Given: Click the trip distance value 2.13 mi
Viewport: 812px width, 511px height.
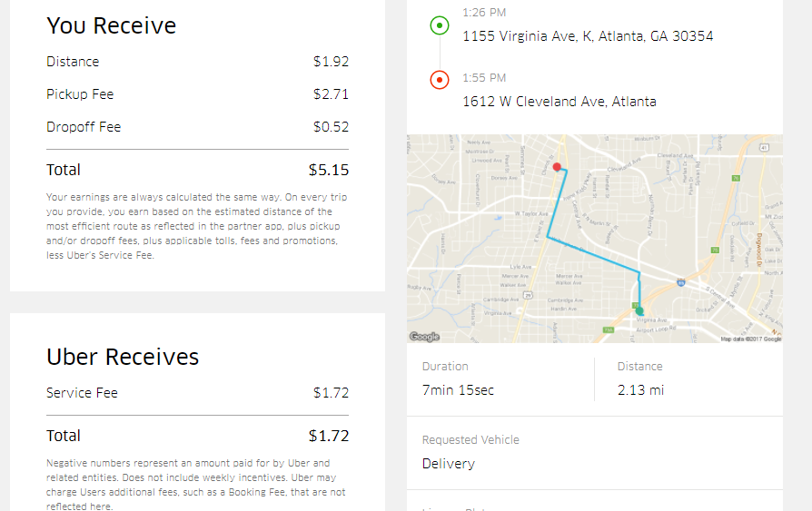Looking at the screenshot, I should tap(640, 390).
